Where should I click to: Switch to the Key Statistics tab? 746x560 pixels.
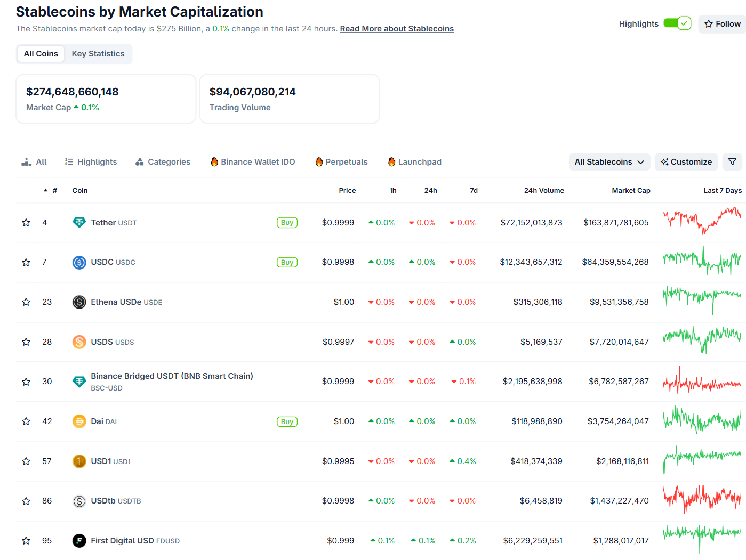[98, 54]
